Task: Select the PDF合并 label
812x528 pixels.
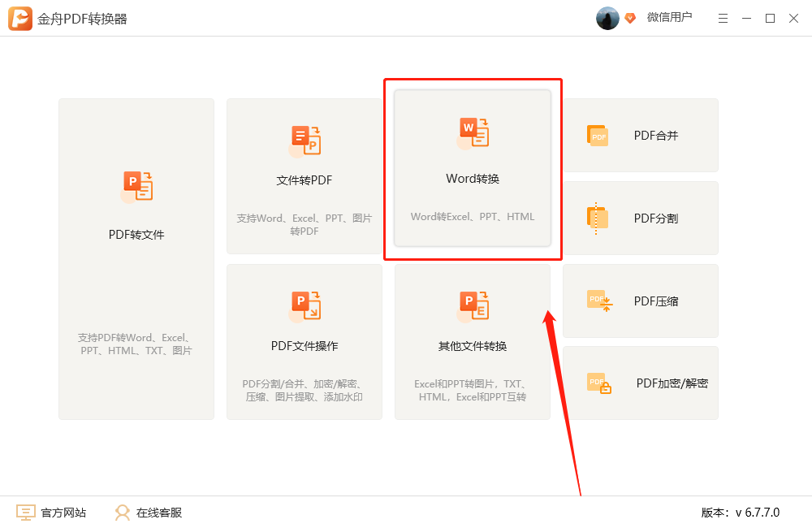Action: 656,136
